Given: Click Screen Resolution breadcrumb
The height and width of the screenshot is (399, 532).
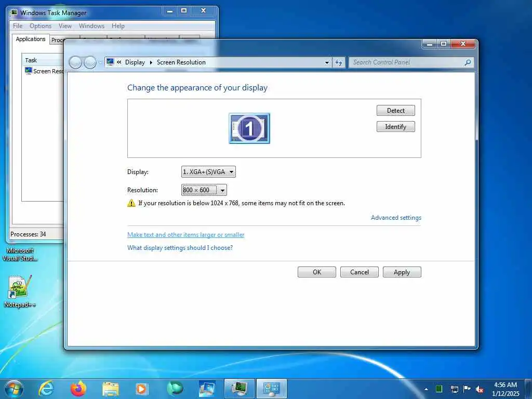Looking at the screenshot, I should click(181, 62).
